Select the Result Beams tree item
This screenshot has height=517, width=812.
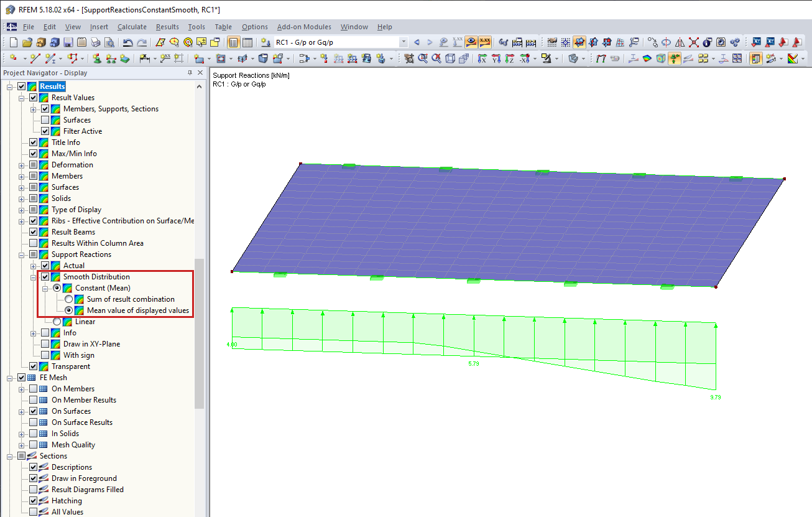(73, 232)
